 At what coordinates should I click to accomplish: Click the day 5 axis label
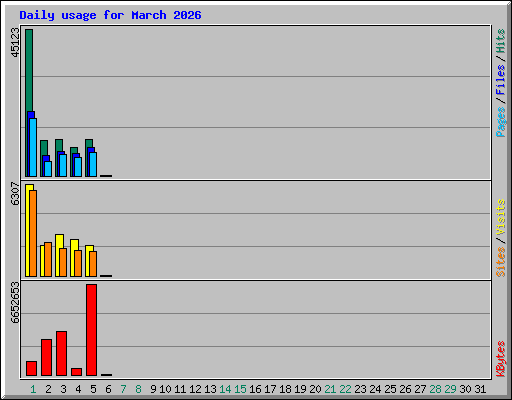(x=93, y=389)
